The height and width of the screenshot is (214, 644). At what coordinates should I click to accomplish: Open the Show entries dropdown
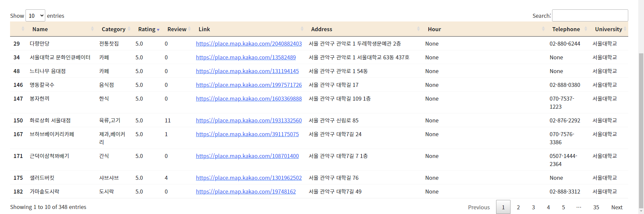pyautogui.click(x=35, y=15)
